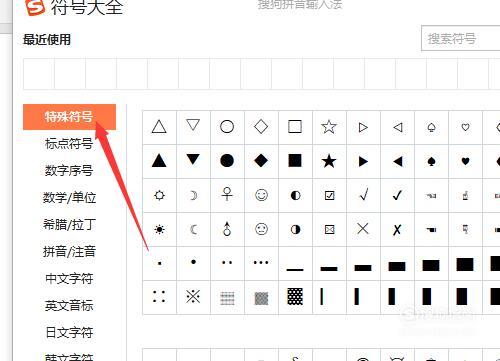Choose the hollow left-pointing triangle
500x361 pixels.
(398, 127)
